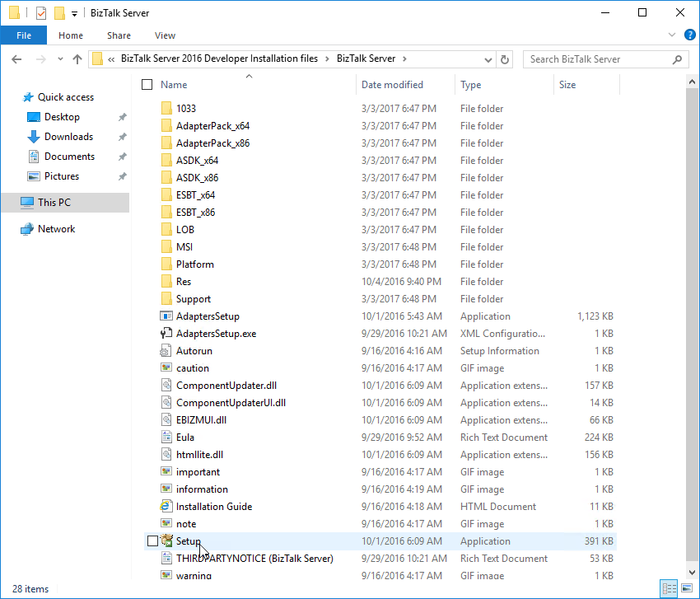Select the LOB folder name
Image resolution: width=700 pixels, height=599 pixels.
(x=185, y=230)
